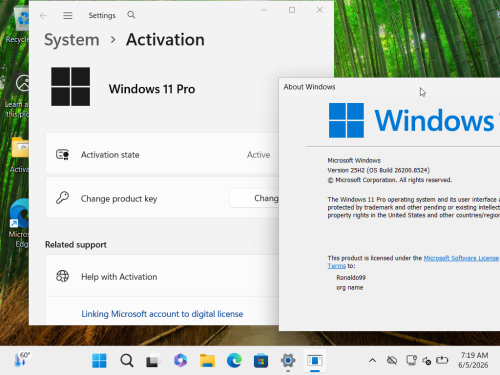Open the Microsoft Software License Terms link

(x=461, y=258)
